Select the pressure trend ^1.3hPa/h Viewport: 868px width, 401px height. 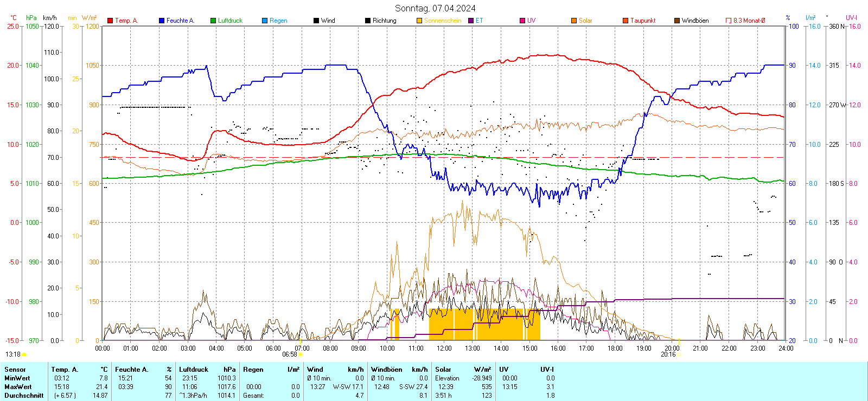(x=193, y=396)
